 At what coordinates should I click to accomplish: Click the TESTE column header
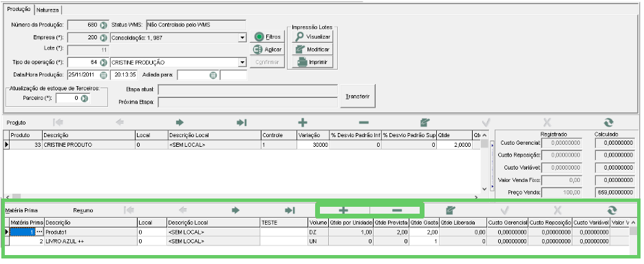coord(283,223)
